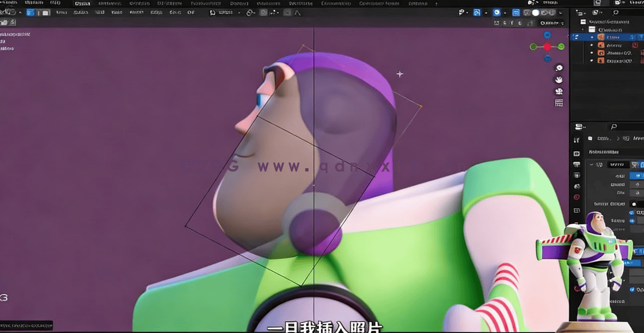This screenshot has height=333, width=644.
Task: Select the Zoom magnifier icon in viewport sidebar
Action: click(559, 68)
